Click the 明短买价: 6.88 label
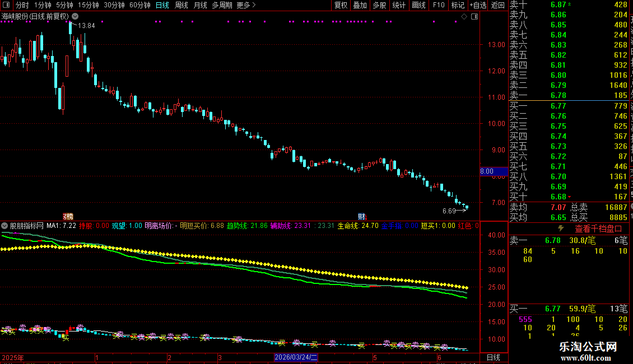Screen dimensions: 633x364 coord(202,226)
